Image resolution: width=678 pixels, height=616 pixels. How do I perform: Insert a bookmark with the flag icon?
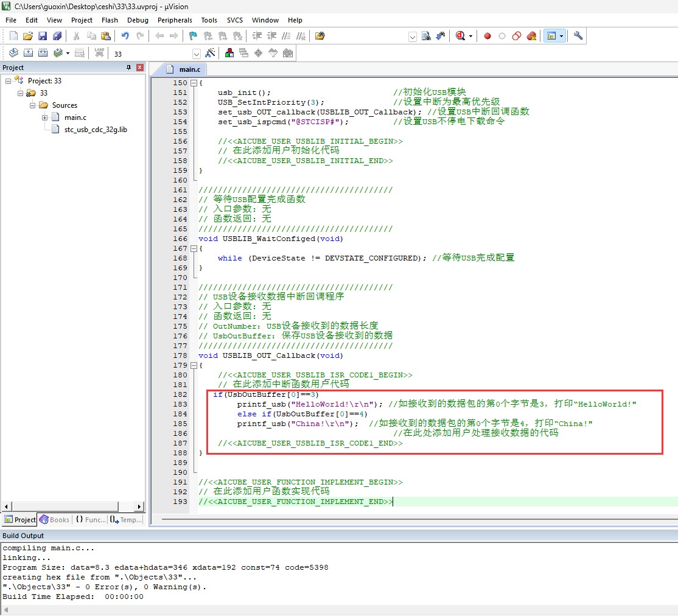[194, 36]
